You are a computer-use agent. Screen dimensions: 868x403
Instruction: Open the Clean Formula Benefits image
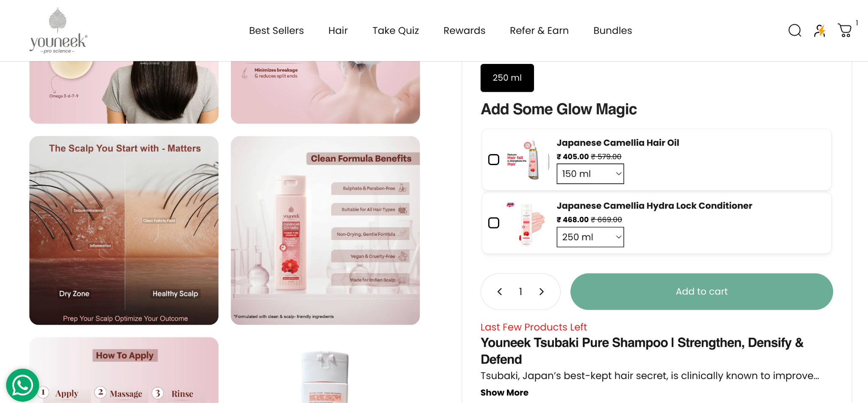pyautogui.click(x=325, y=230)
